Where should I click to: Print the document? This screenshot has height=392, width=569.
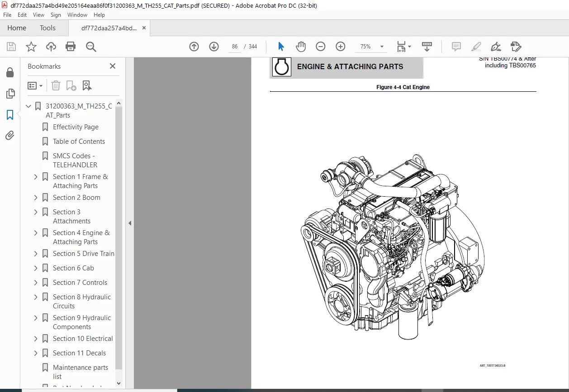(71, 47)
